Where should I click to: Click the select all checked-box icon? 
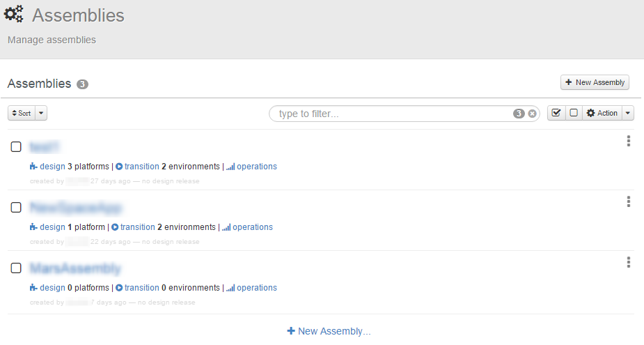[556, 113]
